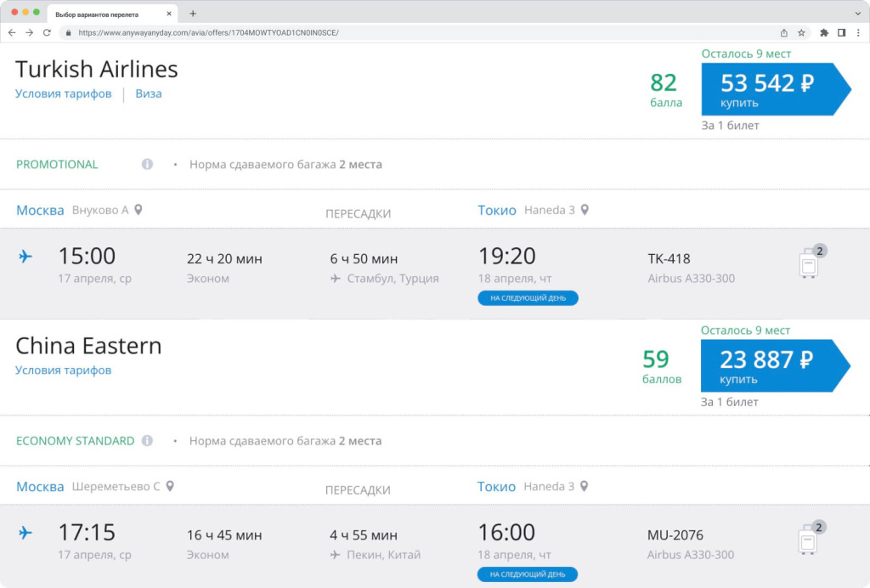Click the plane icon next to 15:00 departure

click(x=25, y=257)
